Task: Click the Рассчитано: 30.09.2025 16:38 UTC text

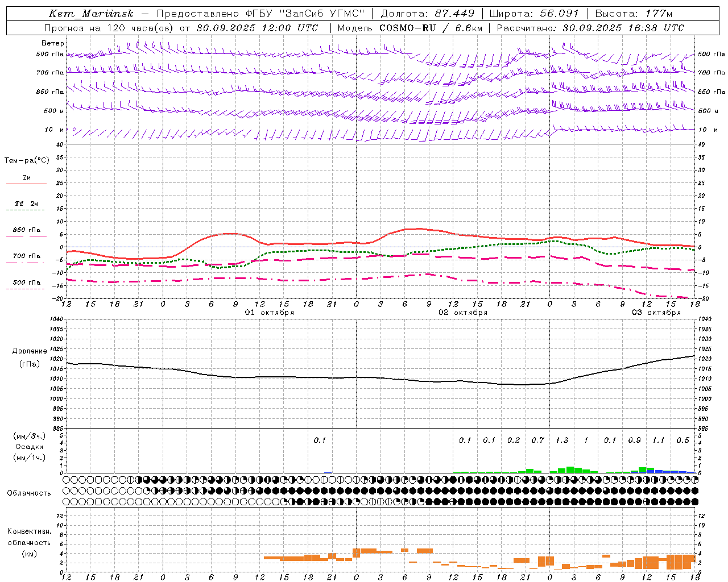Action: [x=590, y=28]
